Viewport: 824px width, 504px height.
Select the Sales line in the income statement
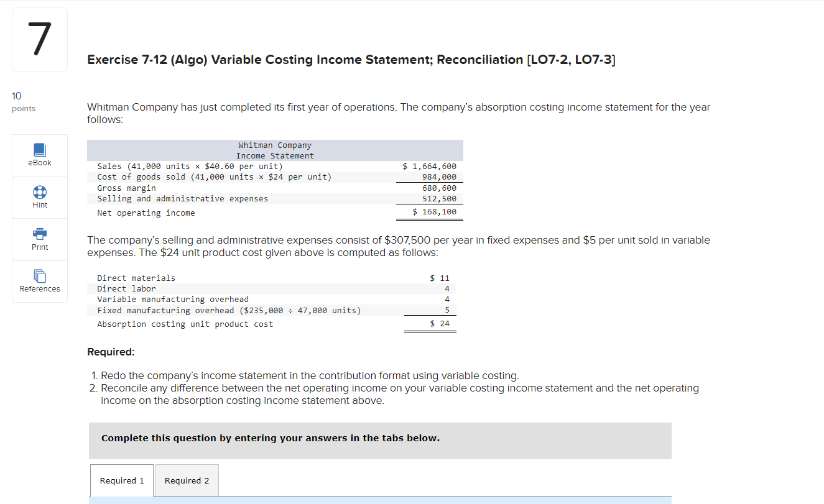(274, 166)
